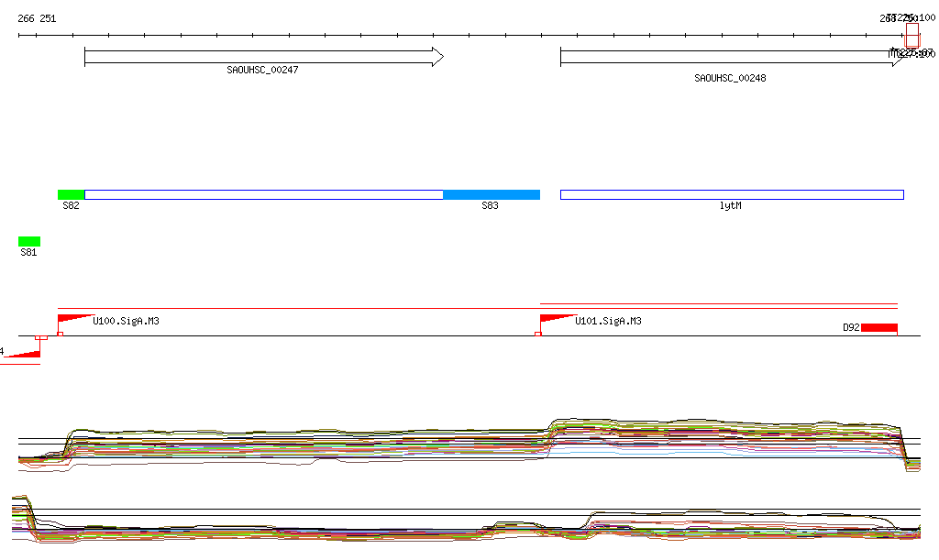
Task: Click the small red square below U101 flag
Action: click(x=538, y=334)
